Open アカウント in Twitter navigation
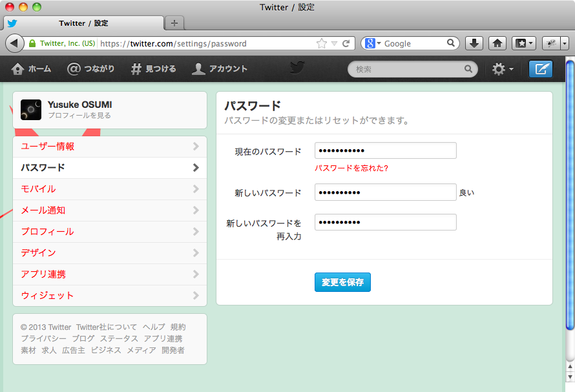Viewport: 575px width, 392px height. tap(220, 68)
